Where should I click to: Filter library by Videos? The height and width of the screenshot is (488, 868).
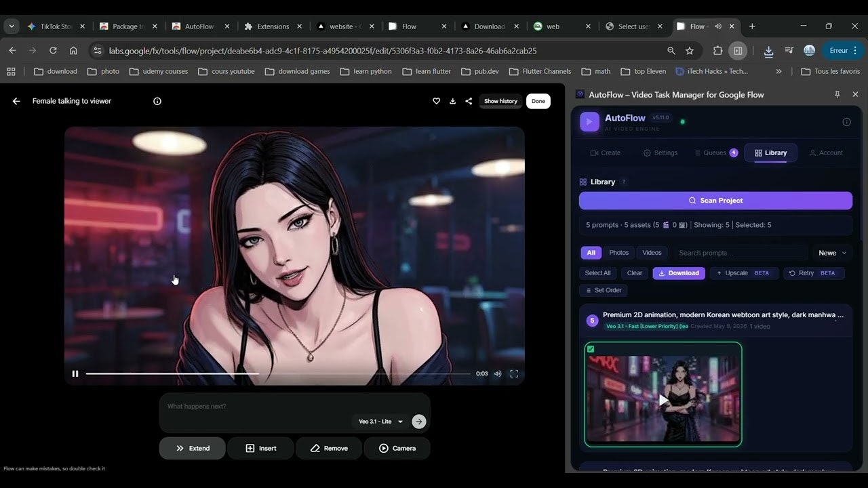click(652, 253)
